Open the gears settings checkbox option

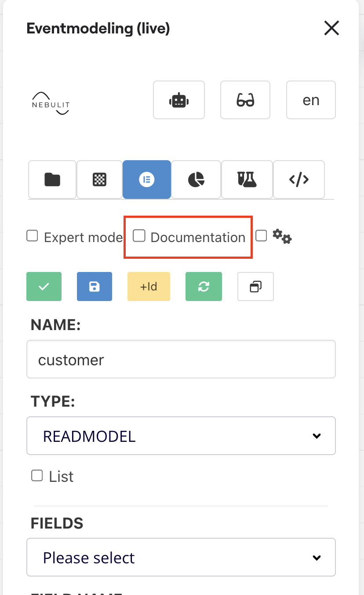tap(261, 235)
